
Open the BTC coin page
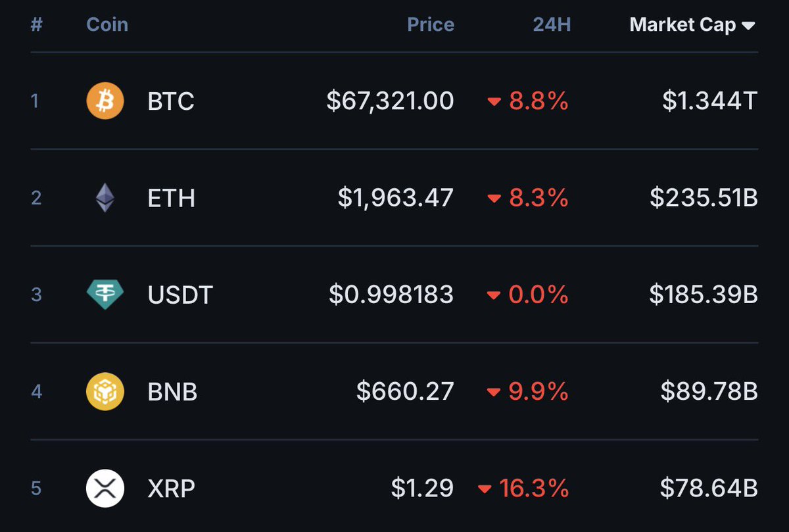pyautogui.click(x=171, y=102)
